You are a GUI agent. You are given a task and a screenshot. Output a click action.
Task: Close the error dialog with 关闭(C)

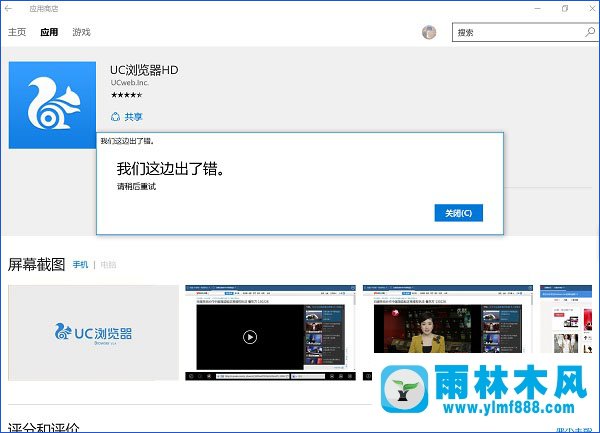point(458,213)
